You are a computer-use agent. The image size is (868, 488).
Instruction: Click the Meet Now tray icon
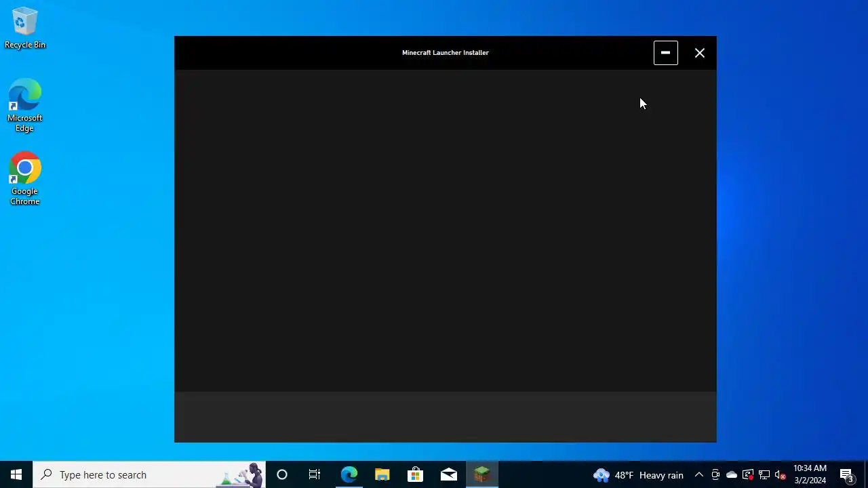click(x=715, y=474)
